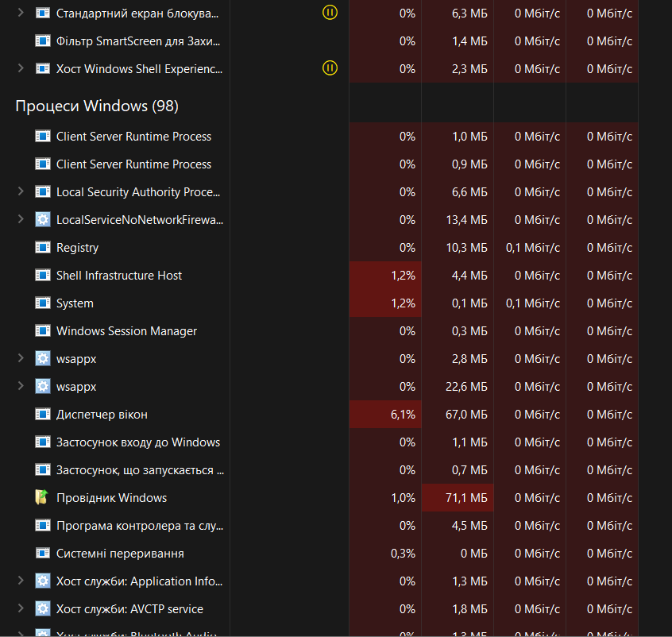The height and width of the screenshot is (637, 672).
Task: Click the 6,6 МБ memory value
Action: pyautogui.click(x=469, y=191)
